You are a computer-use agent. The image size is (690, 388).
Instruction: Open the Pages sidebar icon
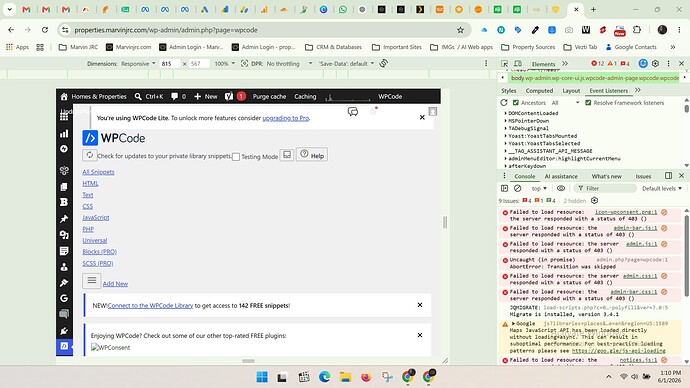pyautogui.click(x=64, y=187)
